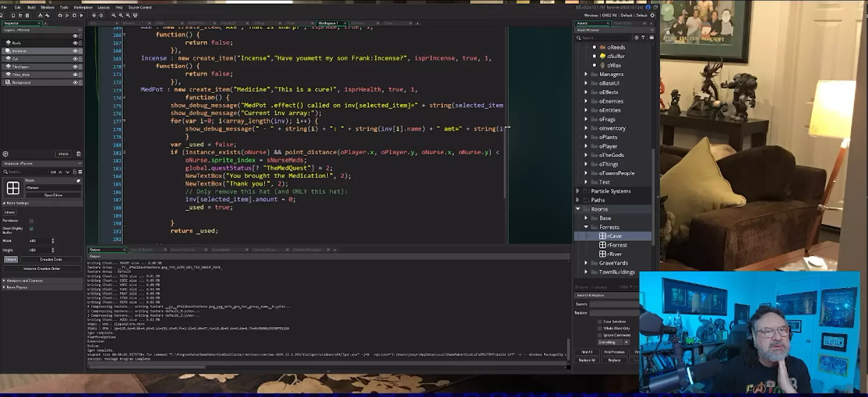Hide the Roofs layer with eye icon
Screen dimensions: 868x397
[75, 43]
